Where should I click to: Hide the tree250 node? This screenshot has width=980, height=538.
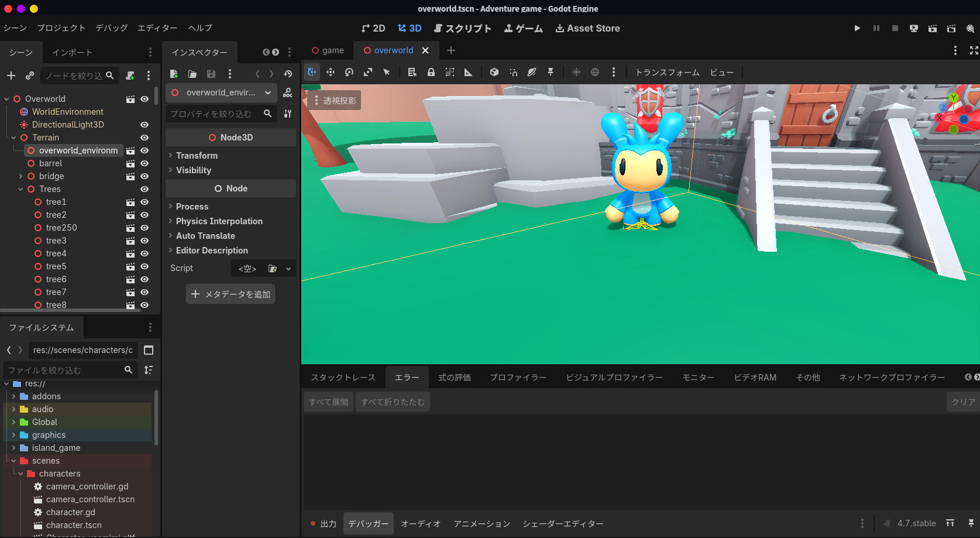pos(145,228)
